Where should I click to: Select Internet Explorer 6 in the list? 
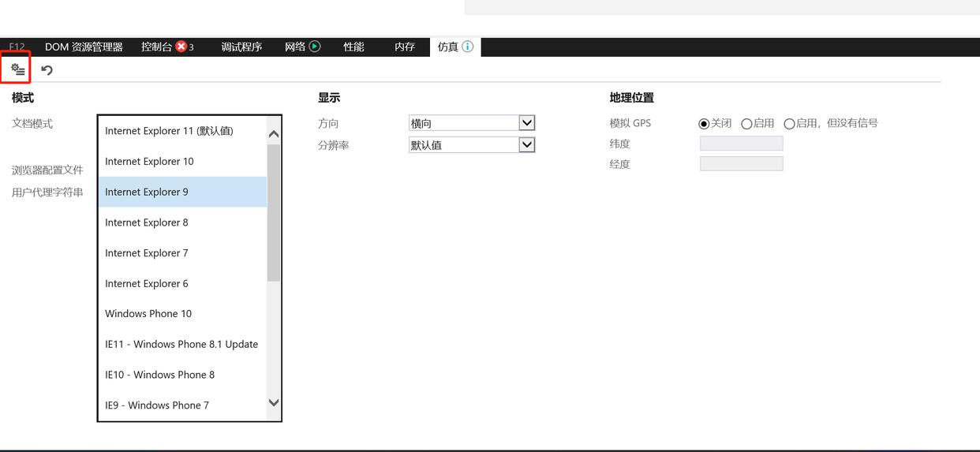coord(182,283)
